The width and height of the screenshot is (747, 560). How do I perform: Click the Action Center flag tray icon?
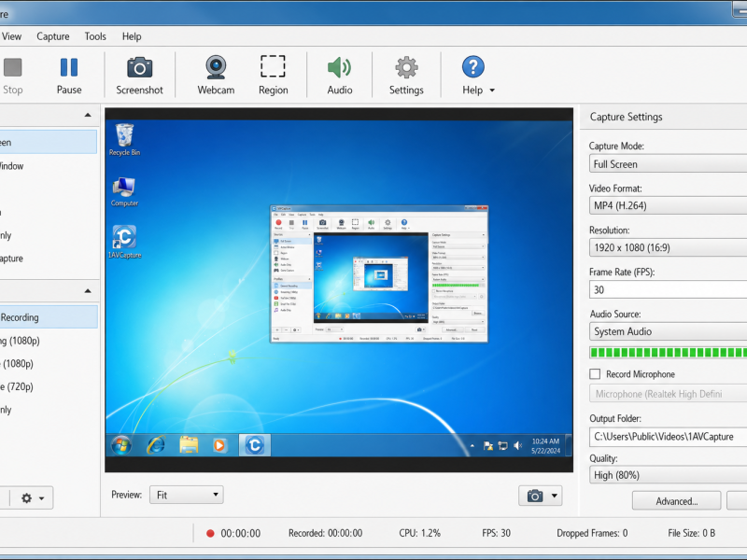(487, 446)
